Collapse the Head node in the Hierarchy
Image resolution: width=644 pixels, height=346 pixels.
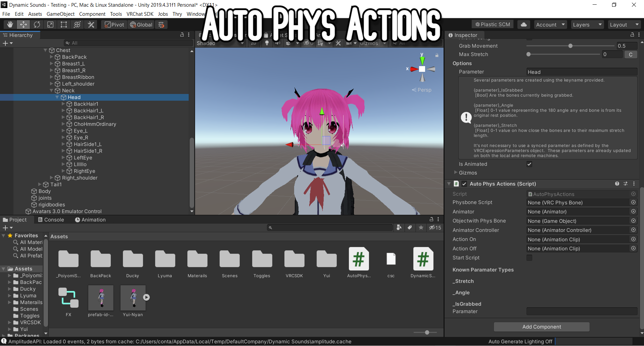[57, 97]
